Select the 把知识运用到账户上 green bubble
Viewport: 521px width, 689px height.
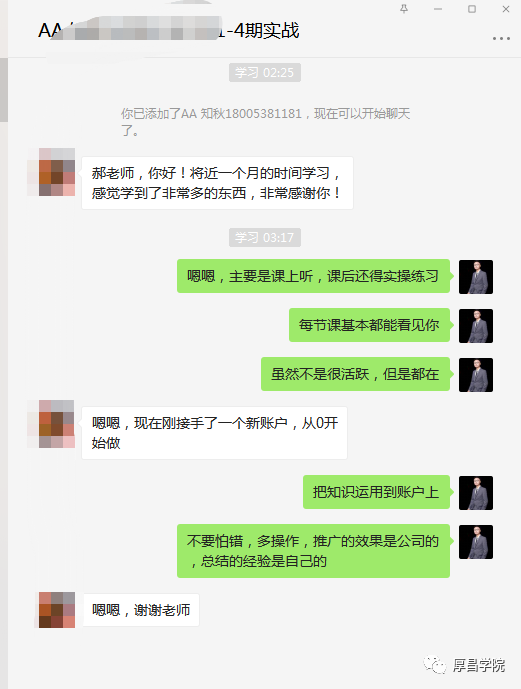click(x=376, y=492)
